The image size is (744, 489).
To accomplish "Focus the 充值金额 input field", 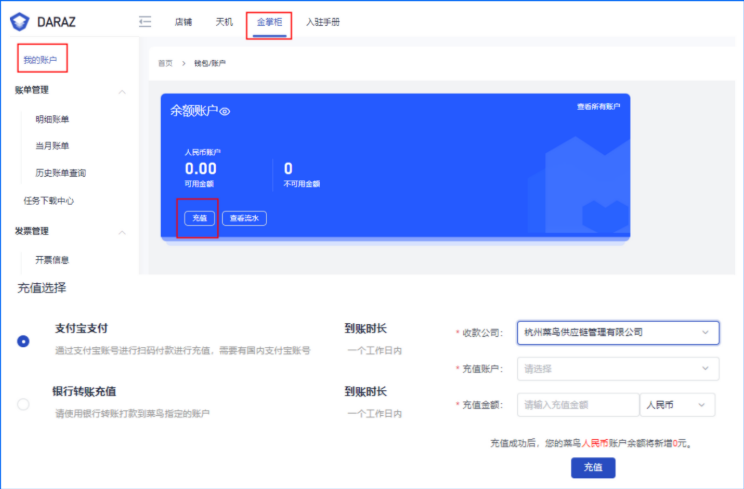I will pyautogui.click(x=578, y=405).
